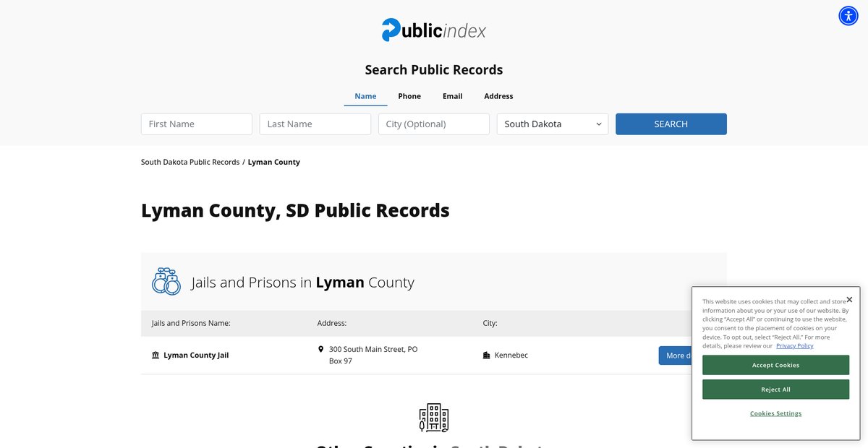Click the Kennebec city text
This screenshot has height=448, width=868.
[511, 356]
